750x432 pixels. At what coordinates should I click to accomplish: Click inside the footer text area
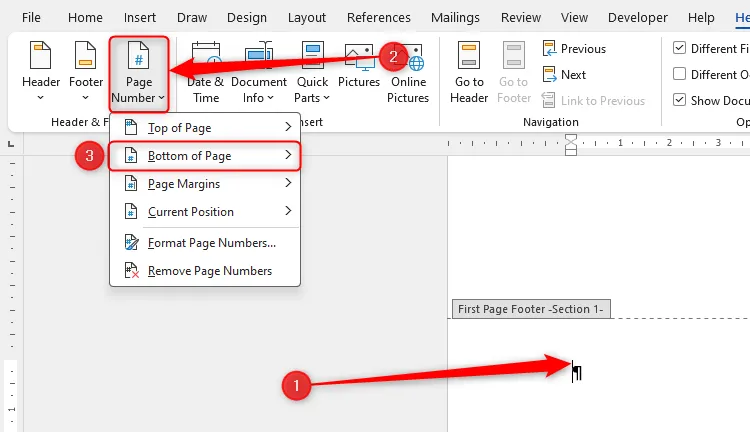point(600,372)
